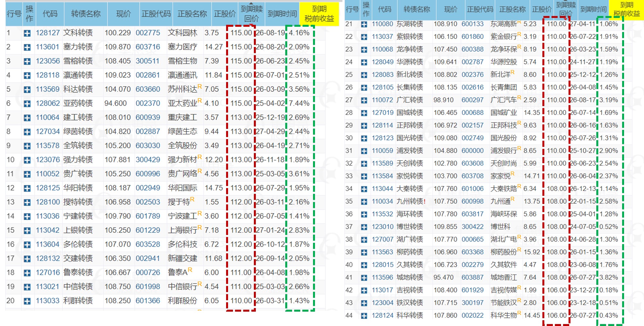Click the plus icon beside 113578 全筑转债
The image size is (644, 326).
click(27, 146)
